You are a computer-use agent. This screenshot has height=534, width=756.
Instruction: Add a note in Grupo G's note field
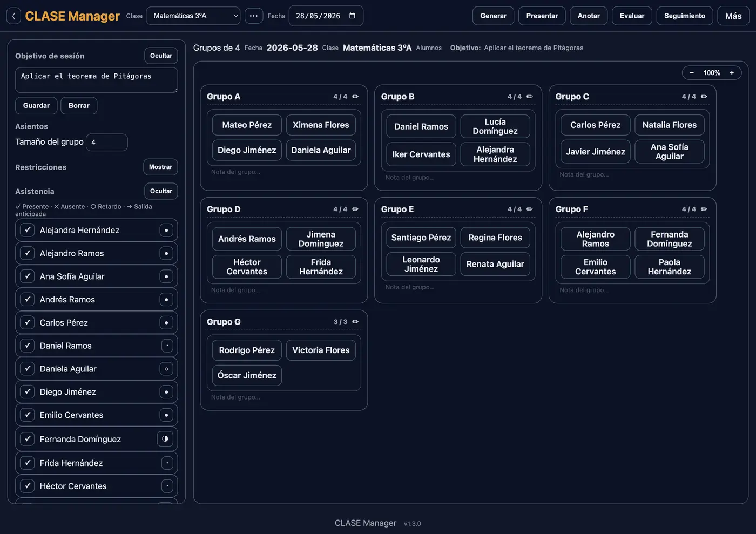coord(284,397)
